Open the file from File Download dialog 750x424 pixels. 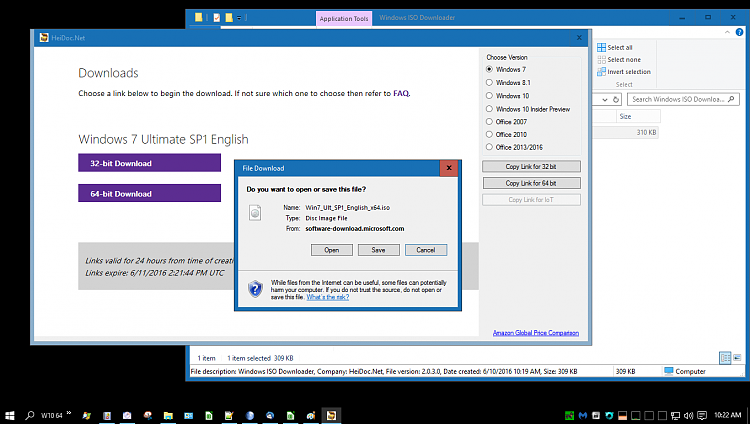(331, 250)
